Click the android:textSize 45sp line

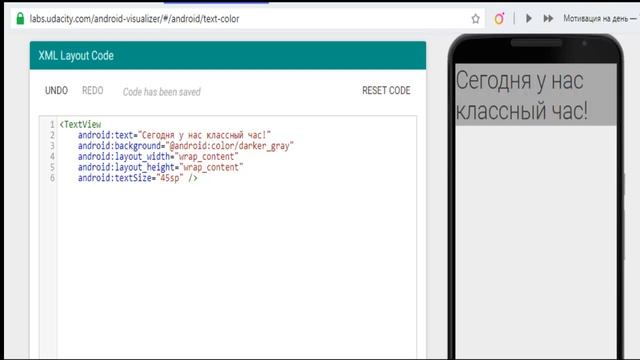(x=138, y=178)
